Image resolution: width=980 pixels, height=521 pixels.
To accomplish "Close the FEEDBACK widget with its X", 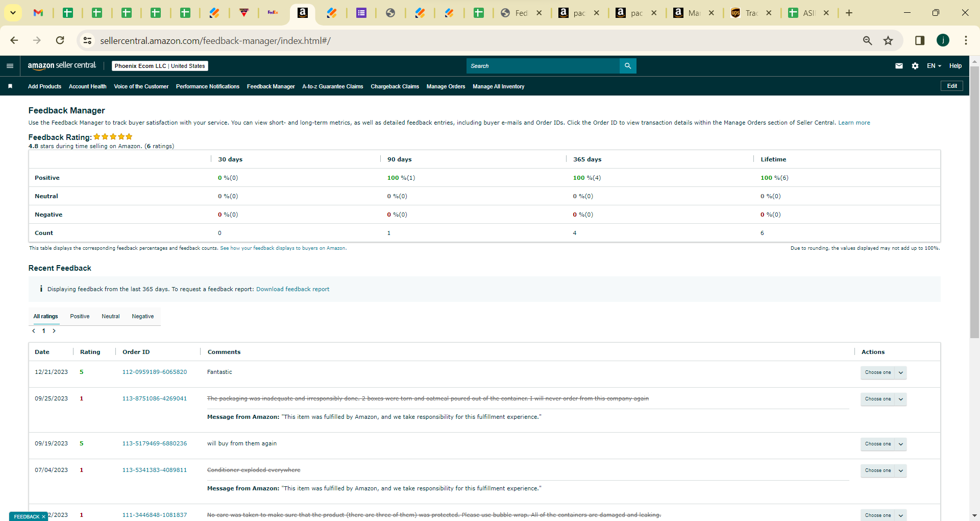I will coord(44,517).
